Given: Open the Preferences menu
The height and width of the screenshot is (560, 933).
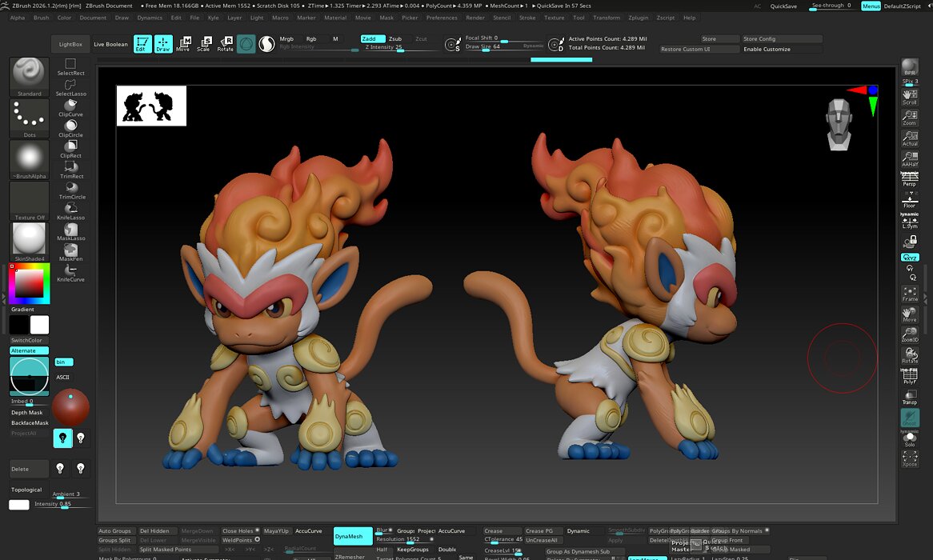Looking at the screenshot, I should pos(442,18).
